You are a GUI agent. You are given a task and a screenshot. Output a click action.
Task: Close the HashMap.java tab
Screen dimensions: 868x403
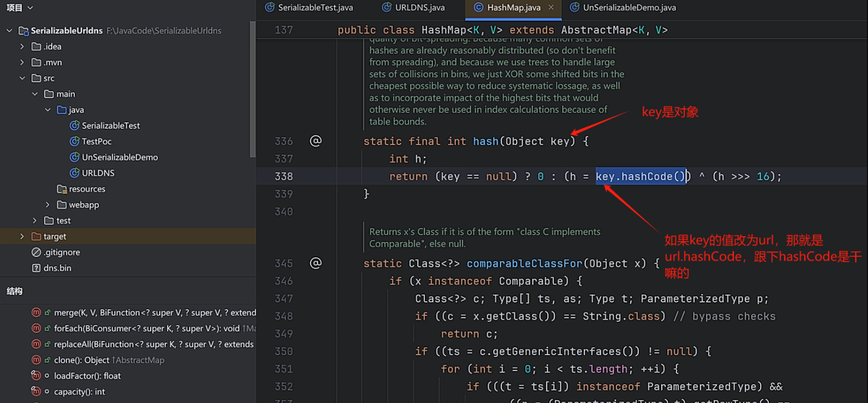pos(551,8)
